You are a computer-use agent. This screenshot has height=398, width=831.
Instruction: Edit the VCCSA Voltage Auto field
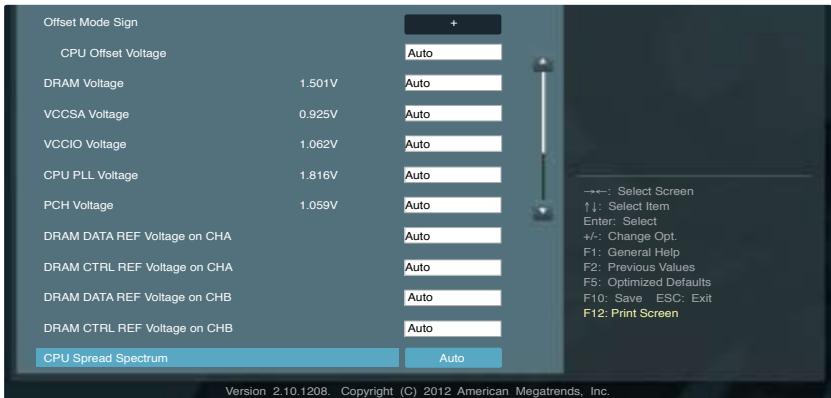pyautogui.click(x=453, y=113)
